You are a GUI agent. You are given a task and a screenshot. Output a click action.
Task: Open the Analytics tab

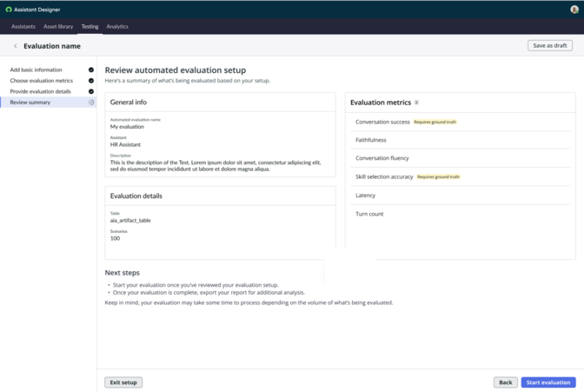point(117,26)
